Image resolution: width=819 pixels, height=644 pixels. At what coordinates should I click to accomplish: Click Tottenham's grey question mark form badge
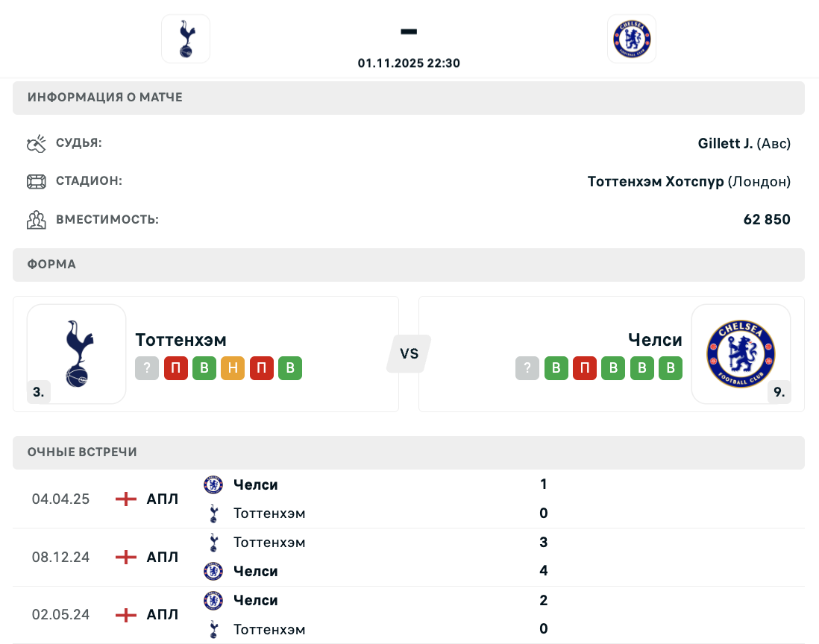coord(147,368)
